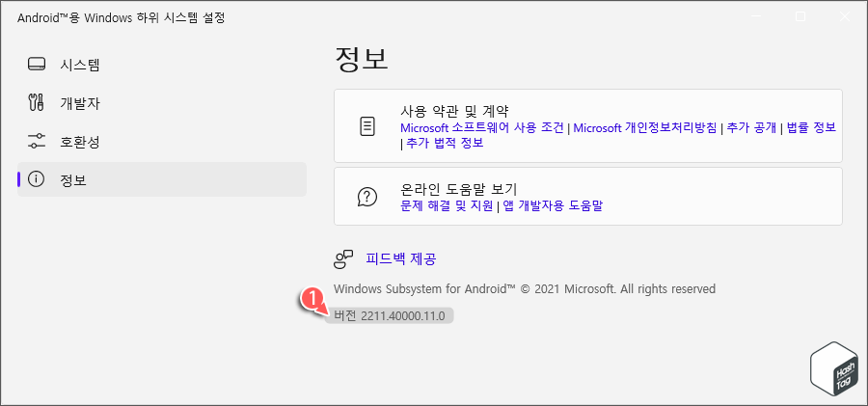This screenshot has height=406, width=868.
Task: Click the 피드백 제공 link
Action: (x=401, y=258)
